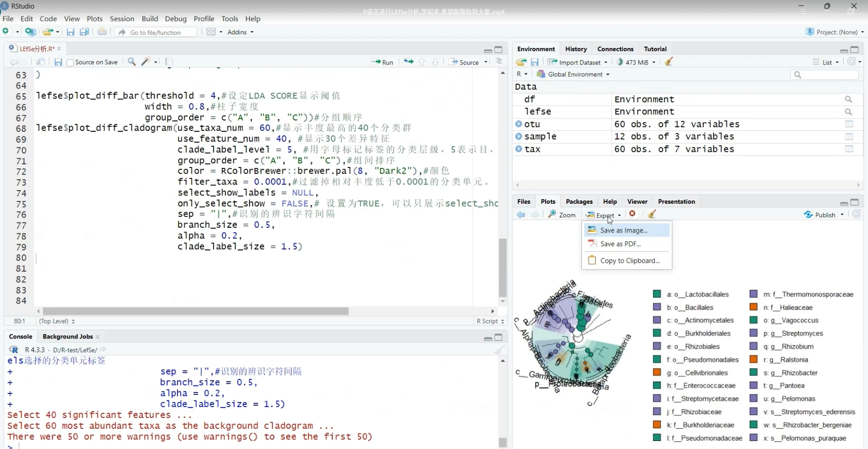Select Copy to Clipboard entry

(x=627, y=260)
